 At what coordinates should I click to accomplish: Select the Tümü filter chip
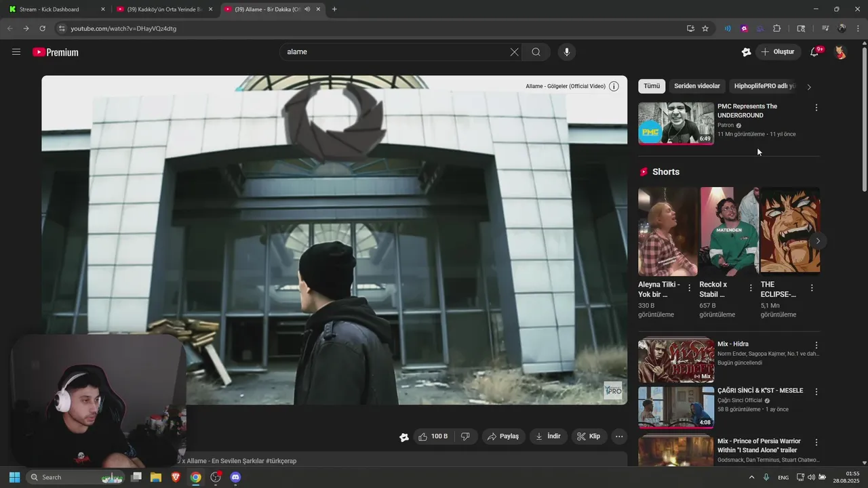point(652,86)
